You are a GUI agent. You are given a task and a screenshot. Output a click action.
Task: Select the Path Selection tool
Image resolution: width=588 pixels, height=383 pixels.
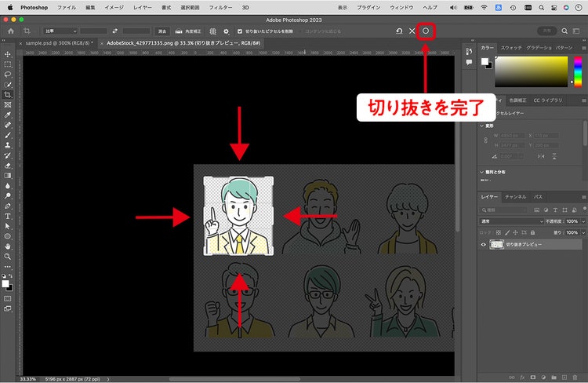coord(8,226)
